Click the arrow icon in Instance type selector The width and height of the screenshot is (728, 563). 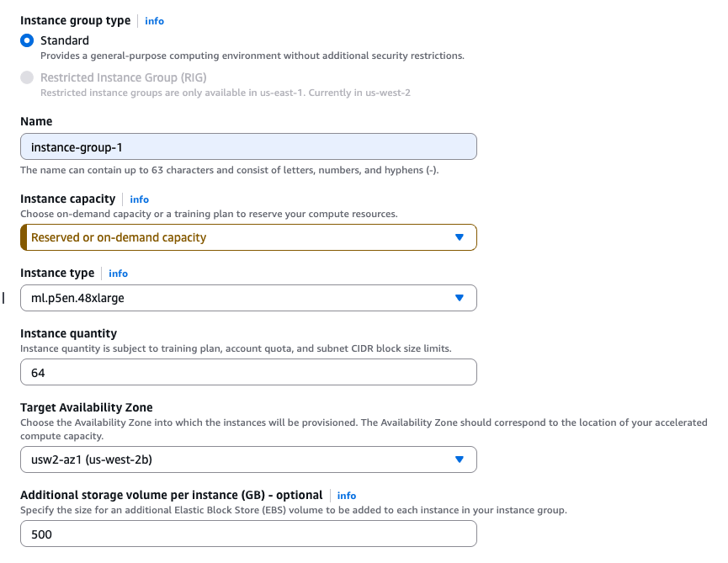click(x=459, y=298)
